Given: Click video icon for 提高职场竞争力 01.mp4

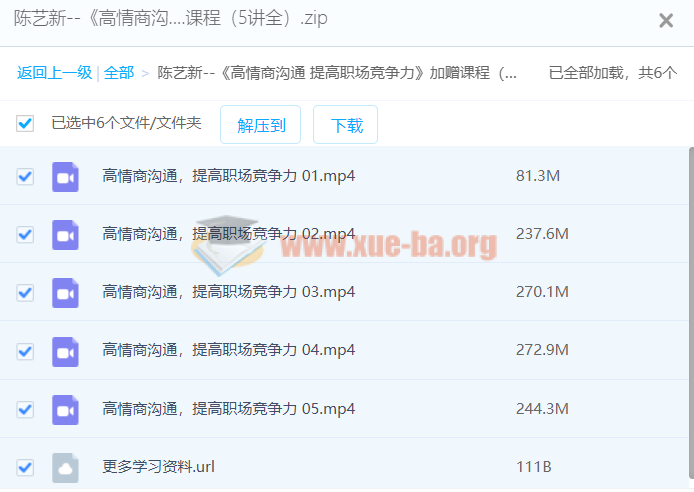Looking at the screenshot, I should [65, 177].
